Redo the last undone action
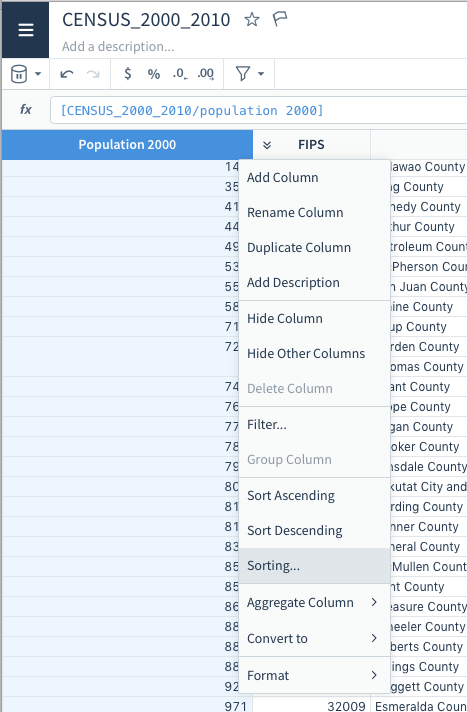The image size is (467, 712). [x=93, y=74]
